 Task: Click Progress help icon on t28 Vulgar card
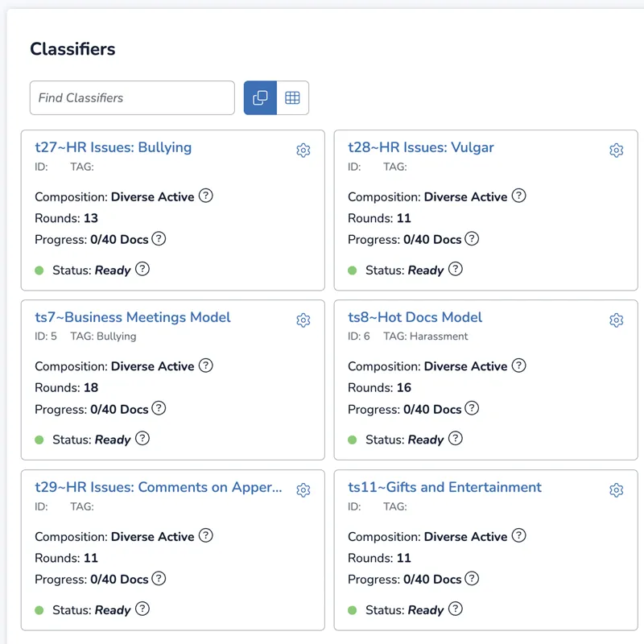click(x=472, y=238)
